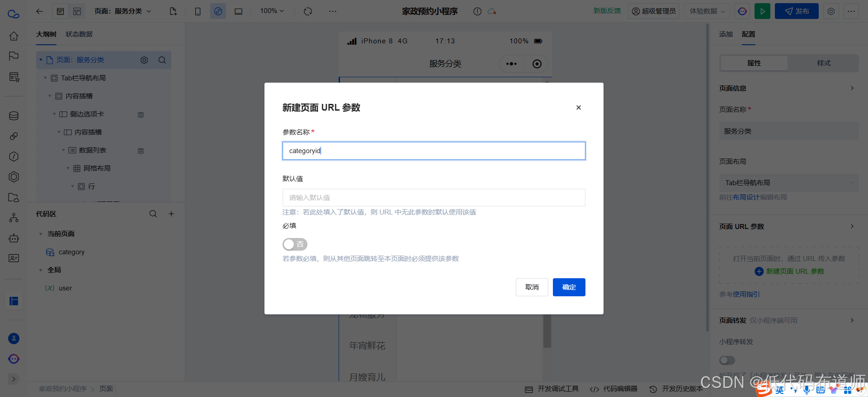868x397 pixels.
Task: Open the flag icon in left sidebar
Action: click(x=14, y=56)
